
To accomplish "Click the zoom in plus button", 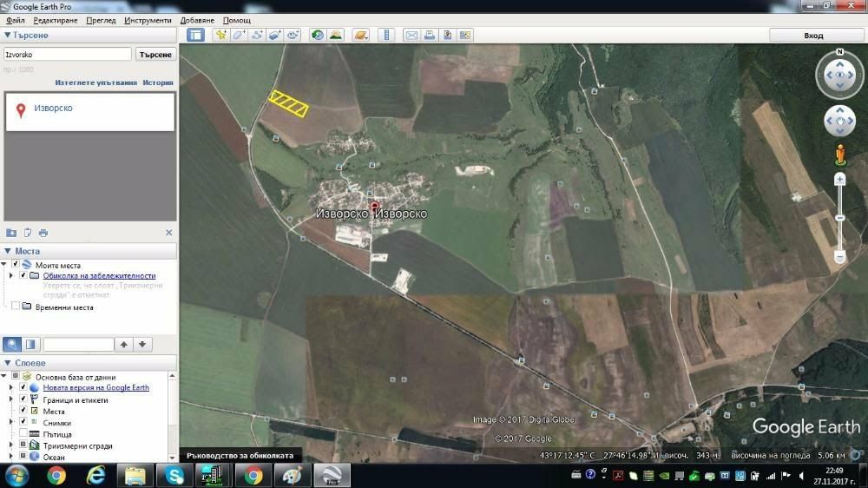I will point(839,179).
